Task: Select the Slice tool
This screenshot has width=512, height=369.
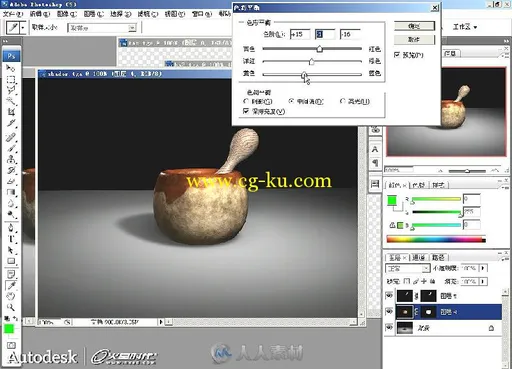Action: [11, 123]
